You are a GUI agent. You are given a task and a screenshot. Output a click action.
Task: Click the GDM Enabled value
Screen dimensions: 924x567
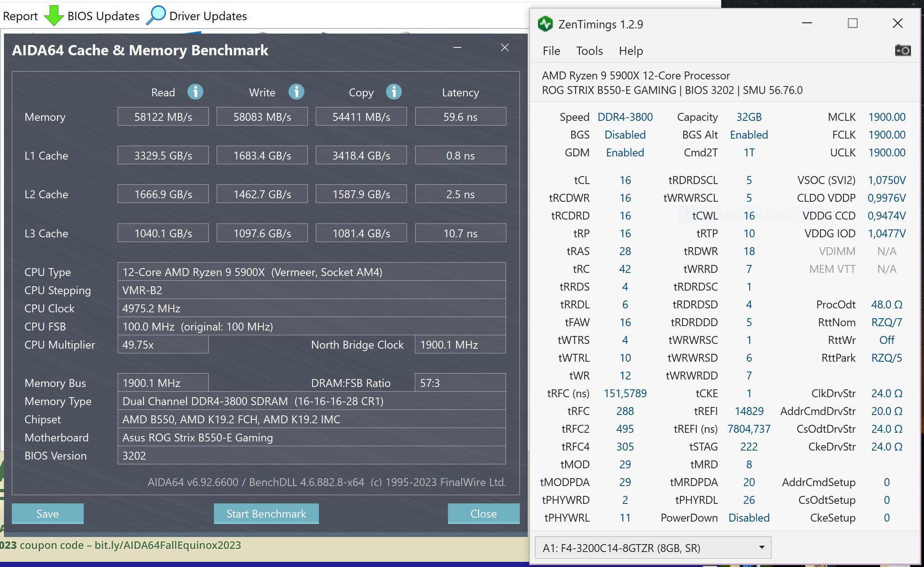coord(625,152)
